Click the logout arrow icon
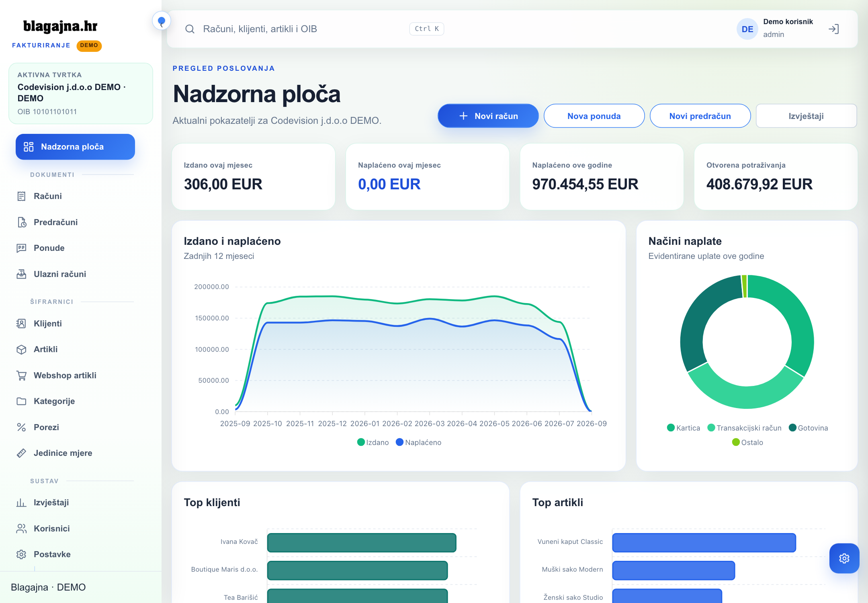 point(833,29)
